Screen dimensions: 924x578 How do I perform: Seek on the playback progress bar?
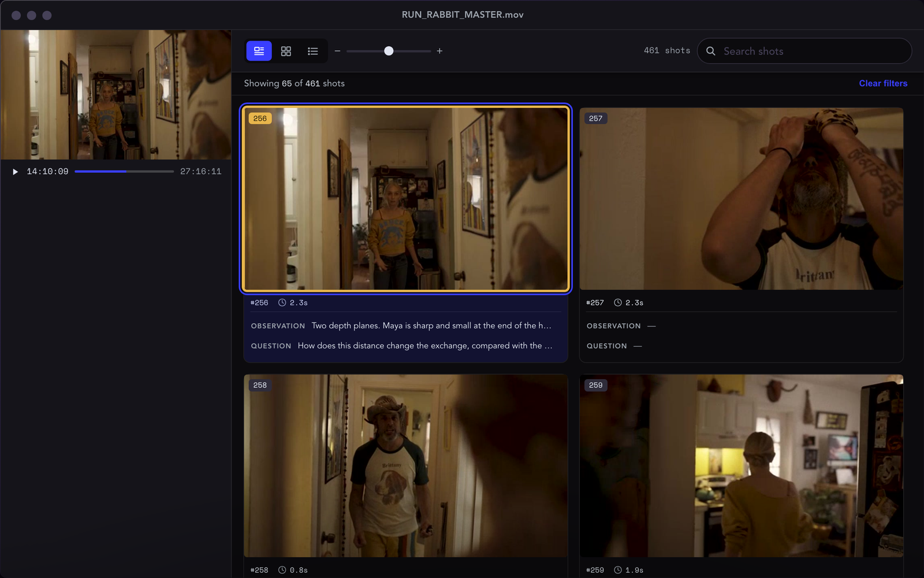coord(124,172)
